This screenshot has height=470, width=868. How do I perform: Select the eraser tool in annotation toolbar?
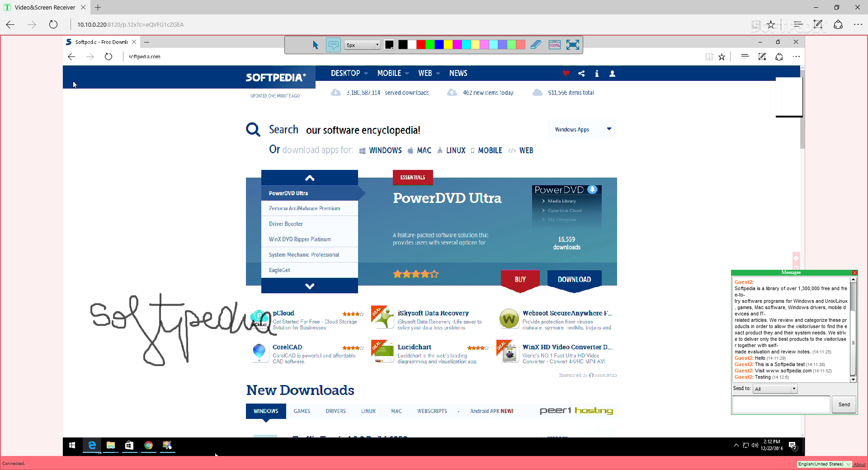click(536, 45)
